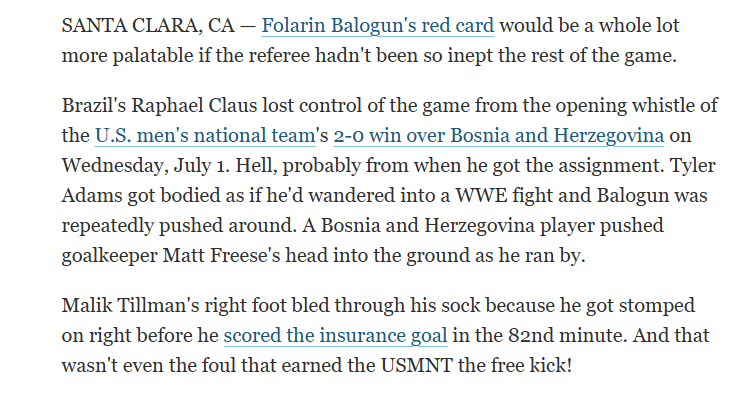
Task: Click the phrase opening whistle
Action: click(634, 106)
